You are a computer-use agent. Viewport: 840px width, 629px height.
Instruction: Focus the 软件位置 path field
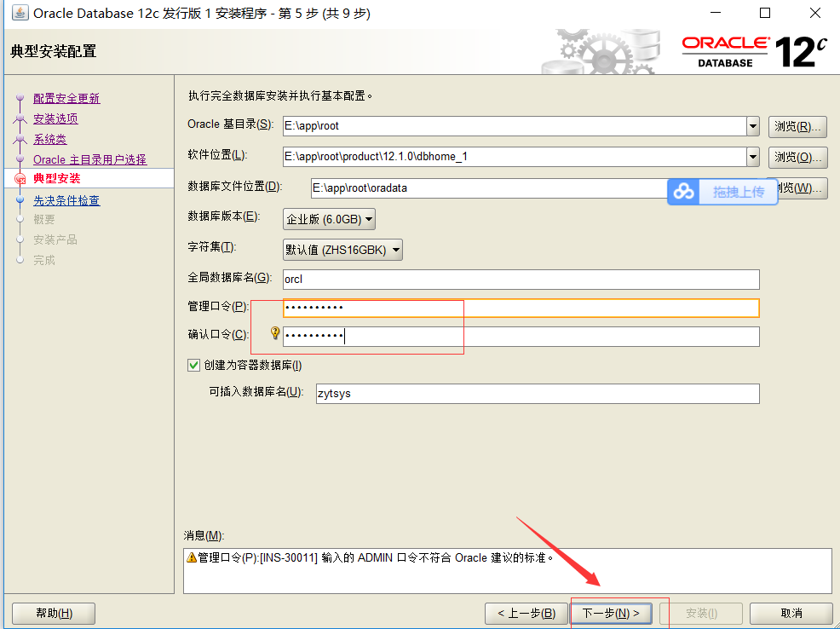tap(515, 157)
